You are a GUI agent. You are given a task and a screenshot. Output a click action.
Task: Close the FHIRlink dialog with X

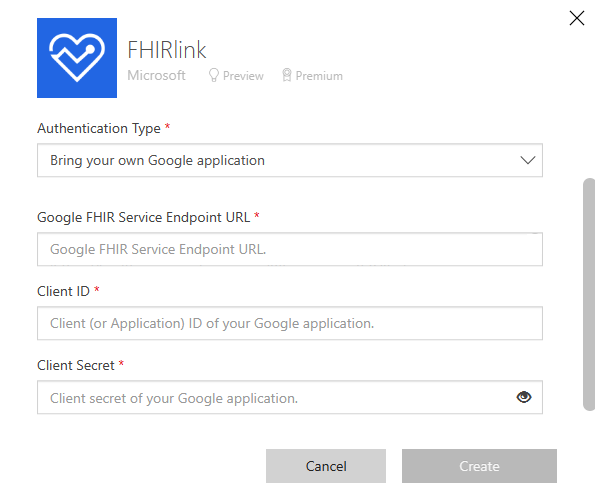point(577,18)
